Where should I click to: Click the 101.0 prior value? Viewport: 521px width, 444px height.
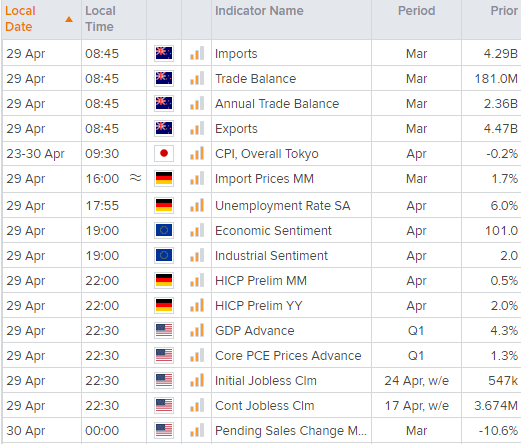click(x=501, y=231)
